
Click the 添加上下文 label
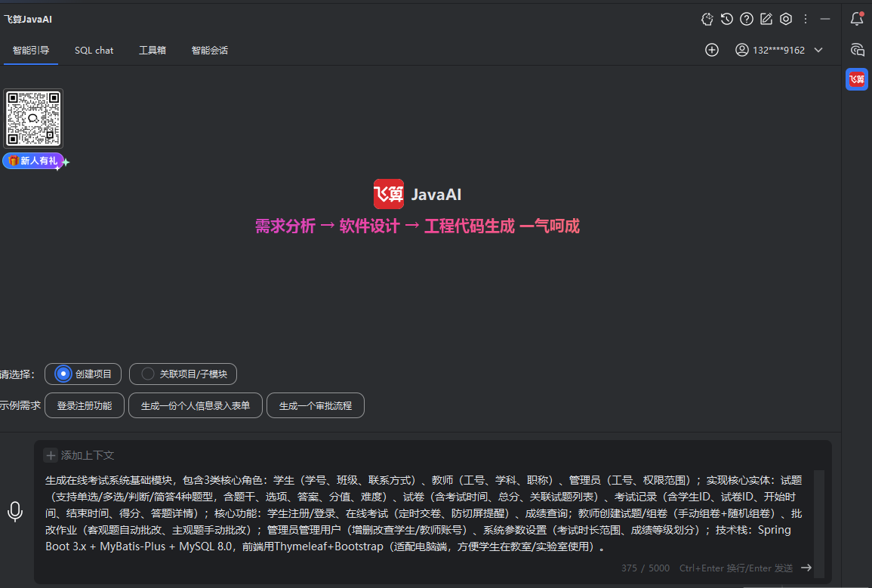point(88,455)
